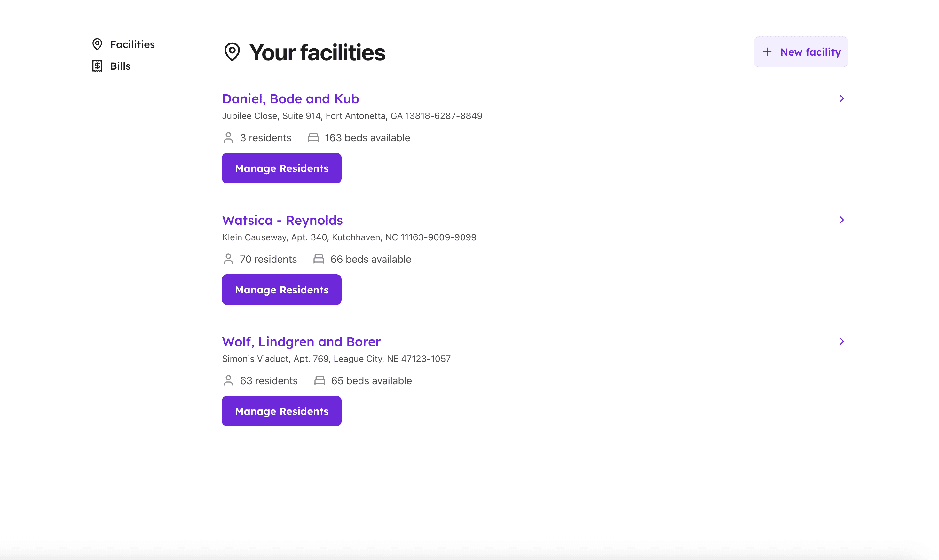Image resolution: width=939 pixels, height=560 pixels.
Task: Click the bed icon next to 65 beds available
Action: coord(320,381)
